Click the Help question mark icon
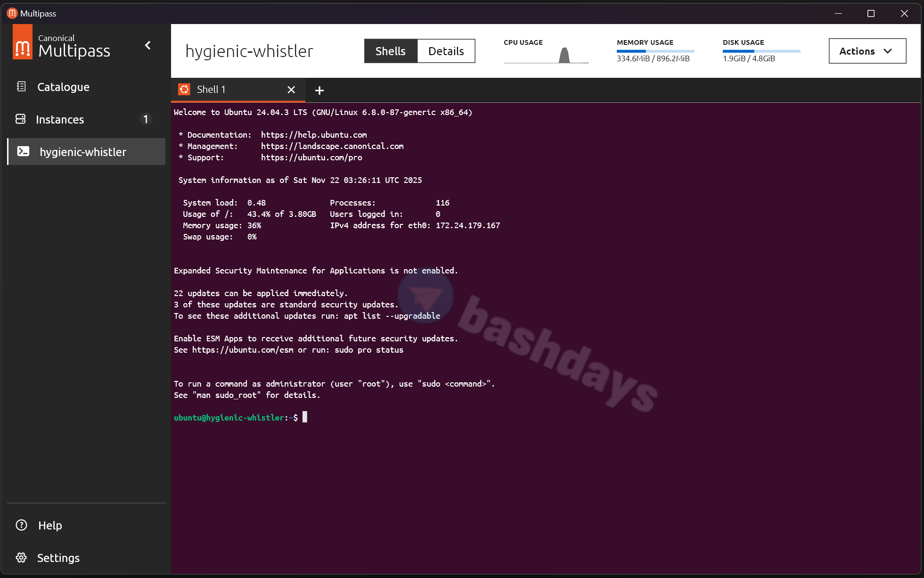The width and height of the screenshot is (924, 578). point(21,525)
